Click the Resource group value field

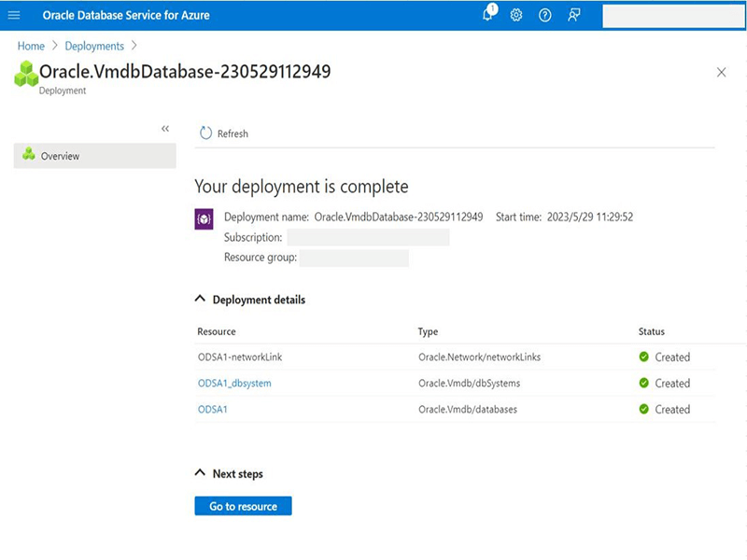354,259
